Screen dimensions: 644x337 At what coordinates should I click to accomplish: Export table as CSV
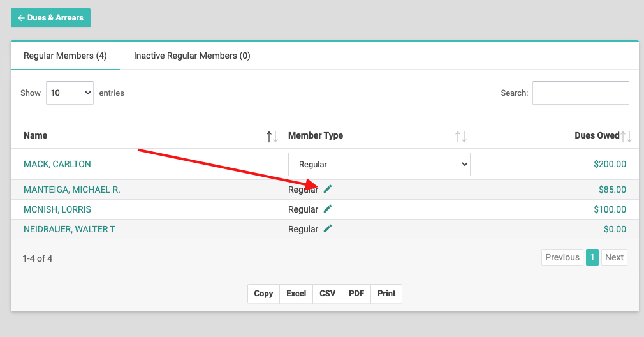(327, 294)
